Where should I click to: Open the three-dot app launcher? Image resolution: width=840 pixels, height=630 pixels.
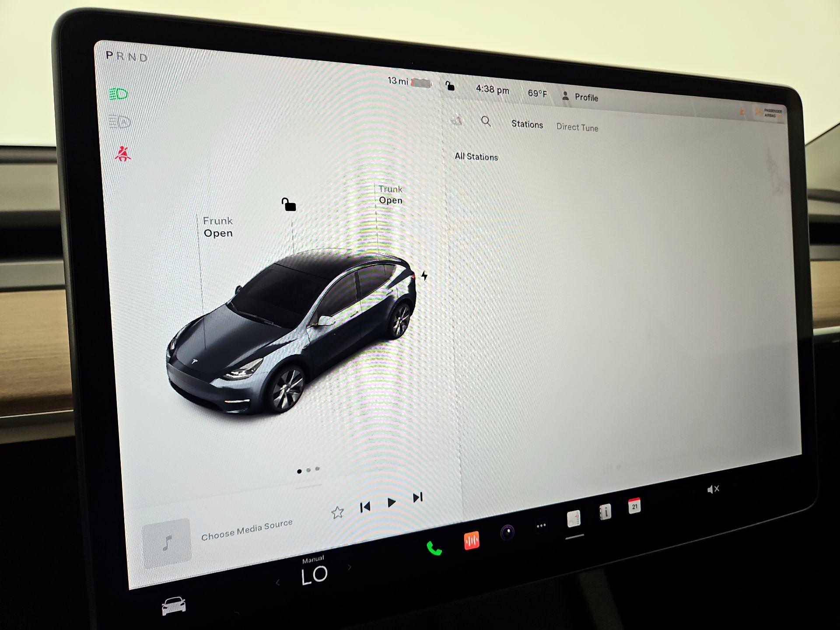pos(541,525)
